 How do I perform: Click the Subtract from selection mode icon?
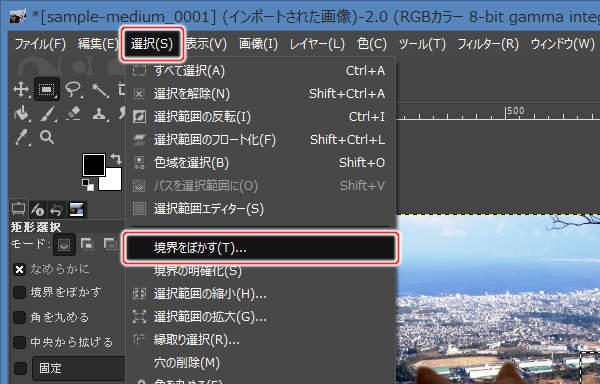(x=111, y=244)
